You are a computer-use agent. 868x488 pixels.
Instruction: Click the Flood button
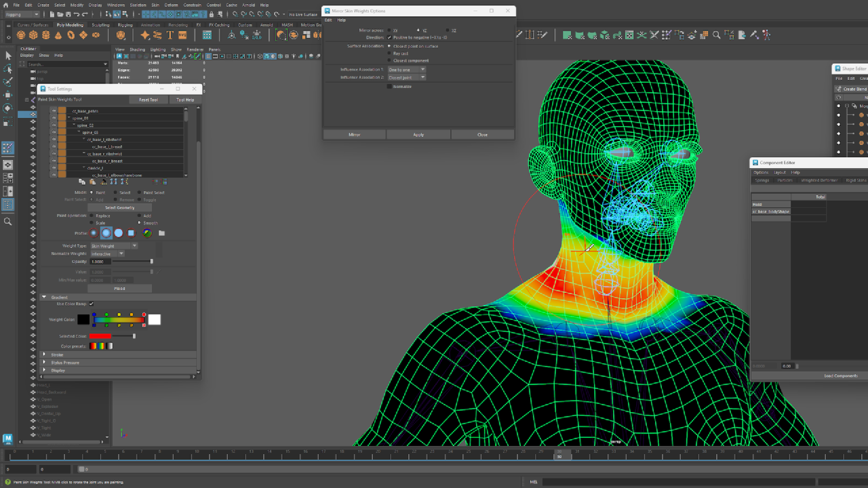(119, 288)
